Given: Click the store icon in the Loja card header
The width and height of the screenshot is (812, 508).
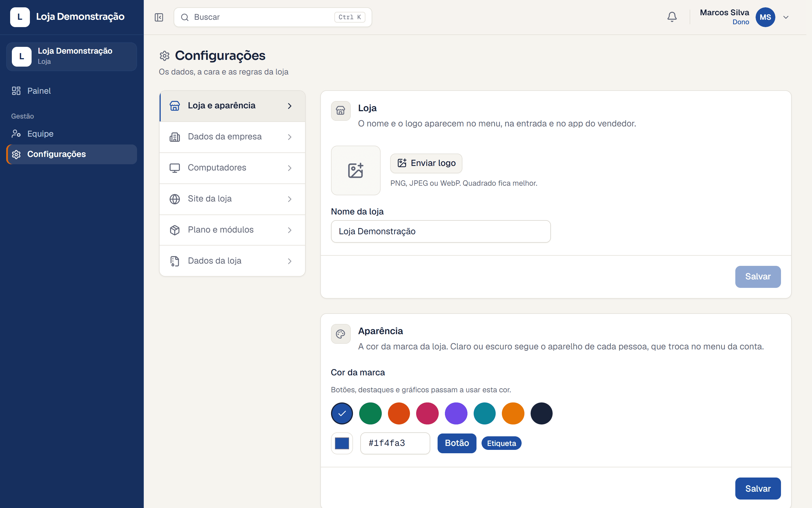Looking at the screenshot, I should click(341, 111).
